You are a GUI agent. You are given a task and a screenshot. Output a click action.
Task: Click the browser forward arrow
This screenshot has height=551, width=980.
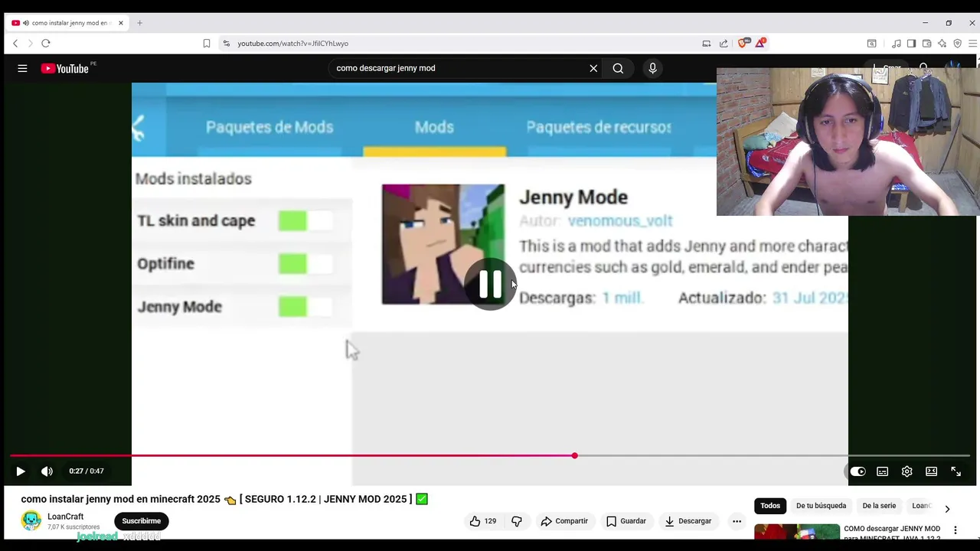(31, 44)
